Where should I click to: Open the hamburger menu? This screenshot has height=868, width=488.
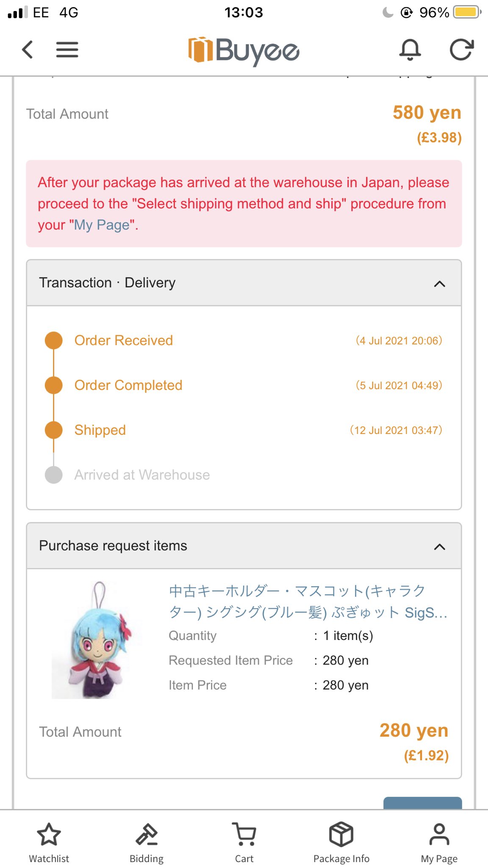[x=67, y=50]
